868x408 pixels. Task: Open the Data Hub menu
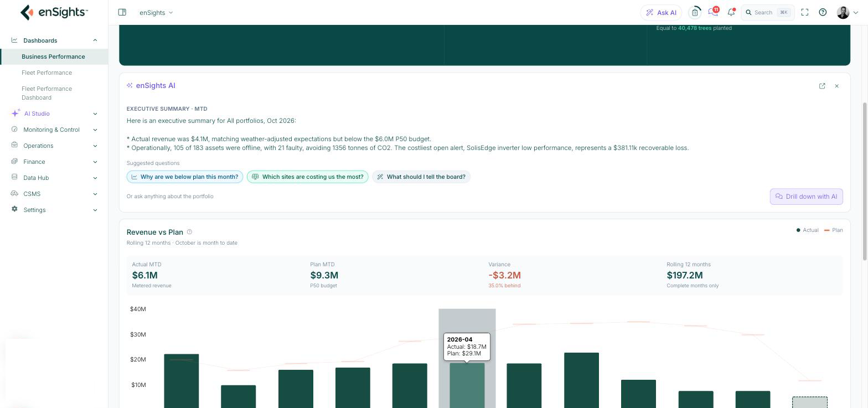(x=54, y=178)
